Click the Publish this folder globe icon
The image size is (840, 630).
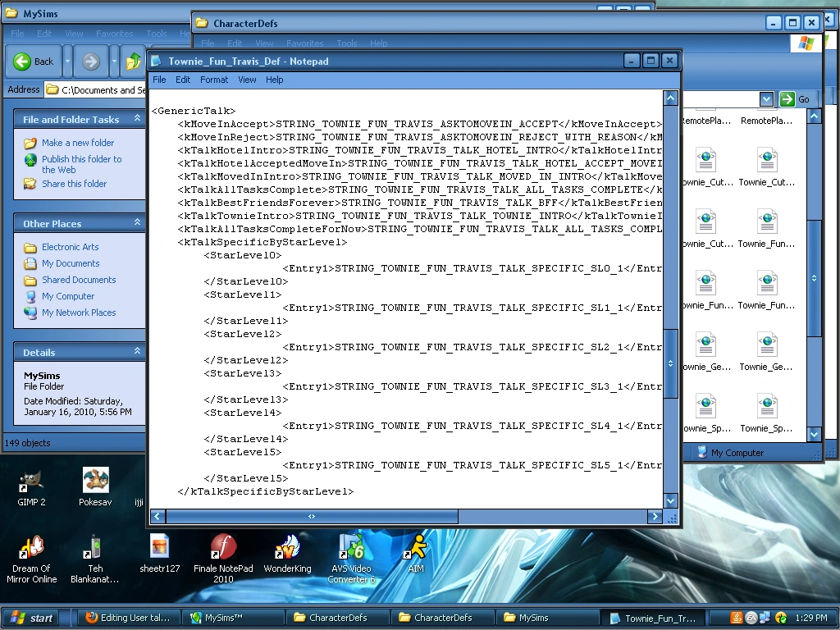pos(30,159)
